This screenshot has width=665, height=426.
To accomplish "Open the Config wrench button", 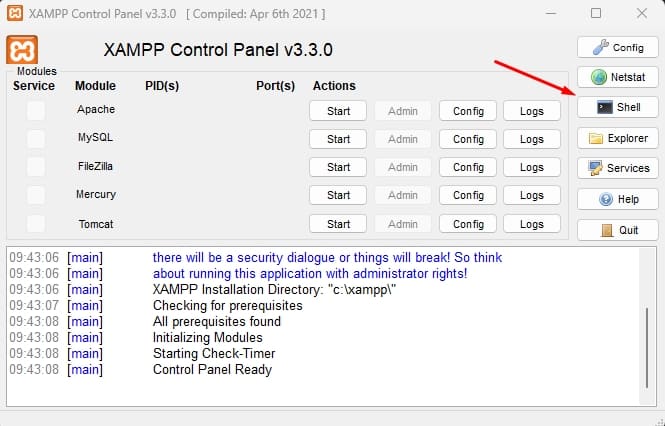I will point(617,47).
